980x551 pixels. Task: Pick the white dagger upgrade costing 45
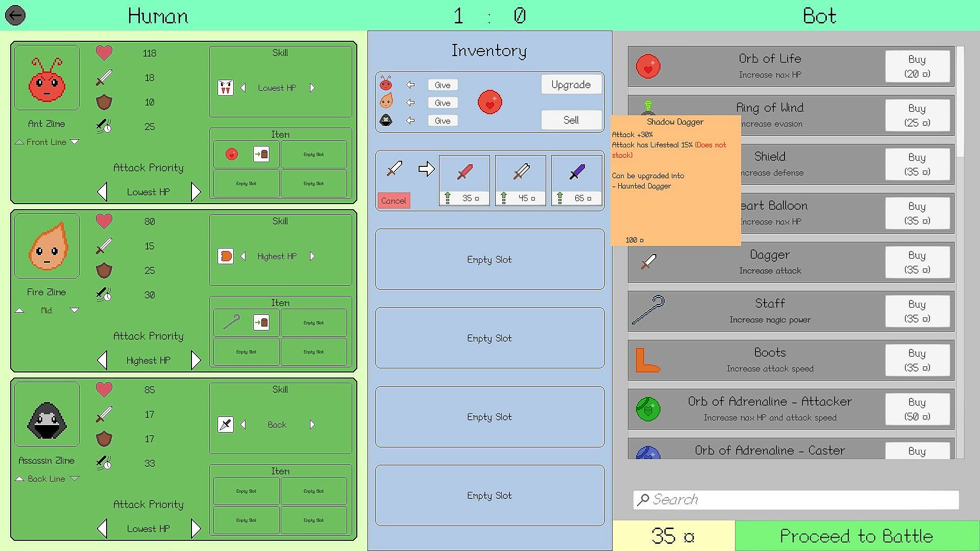tap(520, 180)
